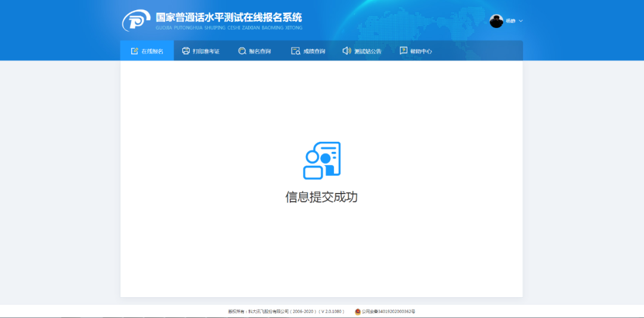Click the 国家普通话水平测试在线报名系统 site title
This screenshot has width=644, height=318.
(x=229, y=17)
